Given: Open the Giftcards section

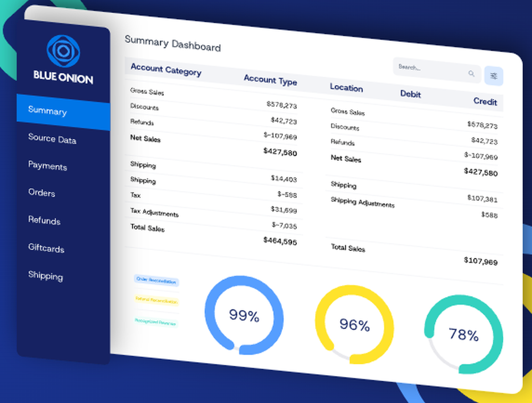Looking at the screenshot, I should (x=46, y=248).
